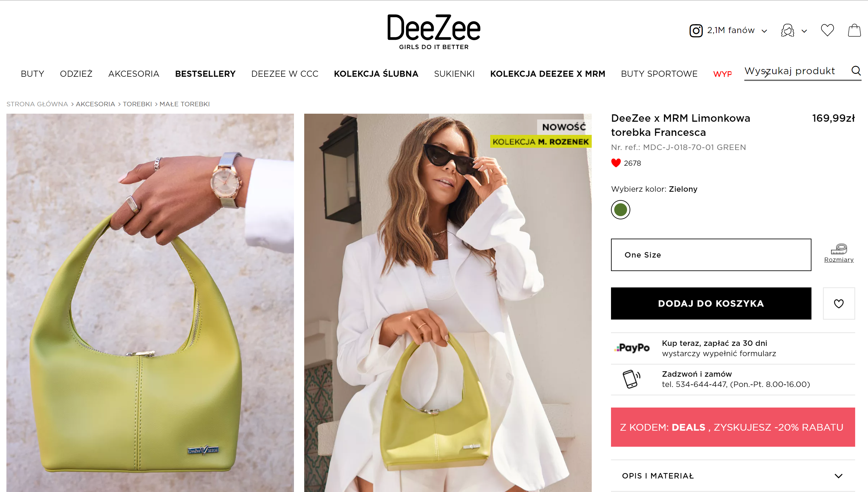Navigate to Torebki breadcrumb link
Viewport: 868px width, 492px height.
coord(137,104)
